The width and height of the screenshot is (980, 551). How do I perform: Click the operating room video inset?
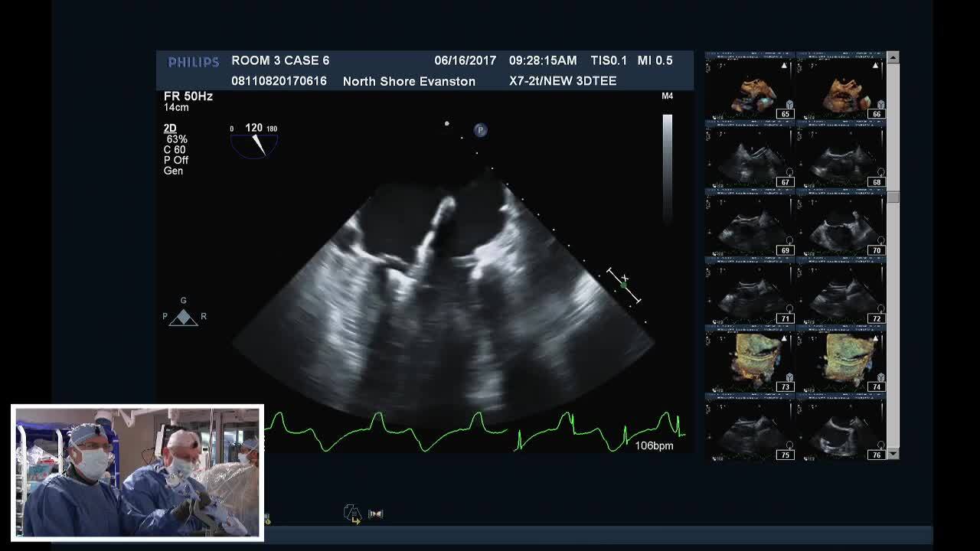click(138, 472)
